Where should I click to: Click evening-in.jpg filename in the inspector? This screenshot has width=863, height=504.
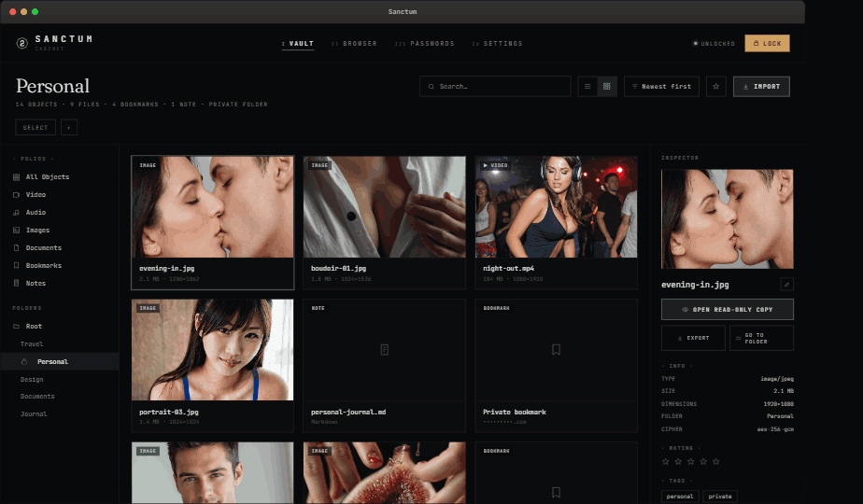click(x=695, y=285)
